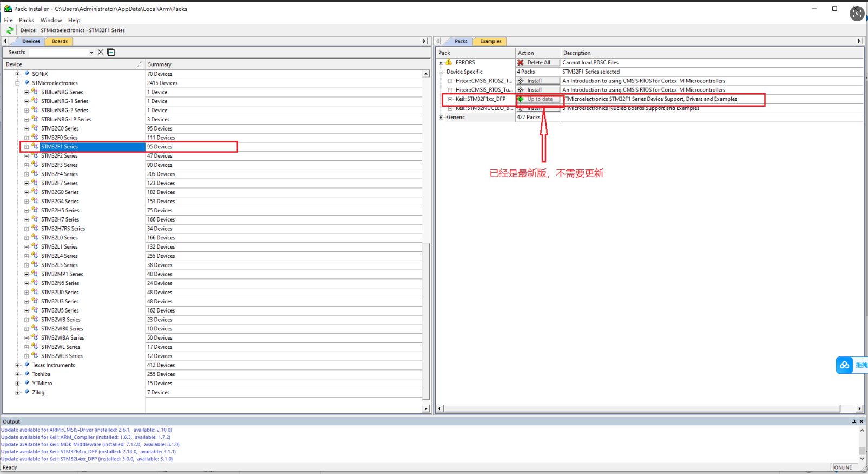This screenshot has height=474, width=868.
Task: Expand the Generic packs group
Action: coord(441,117)
